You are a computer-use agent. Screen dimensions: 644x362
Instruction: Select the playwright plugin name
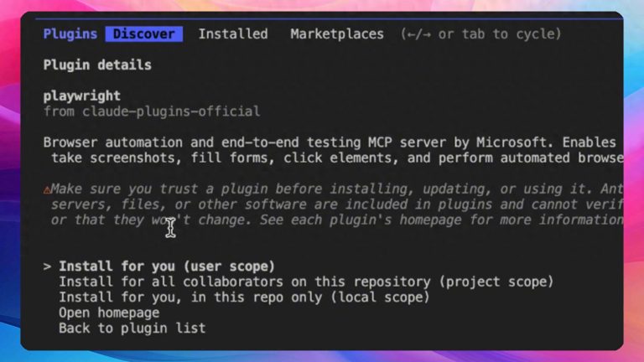(x=82, y=96)
